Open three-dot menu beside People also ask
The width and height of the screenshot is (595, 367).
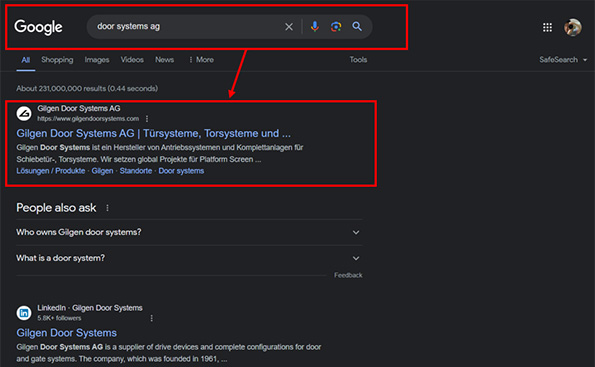click(107, 208)
